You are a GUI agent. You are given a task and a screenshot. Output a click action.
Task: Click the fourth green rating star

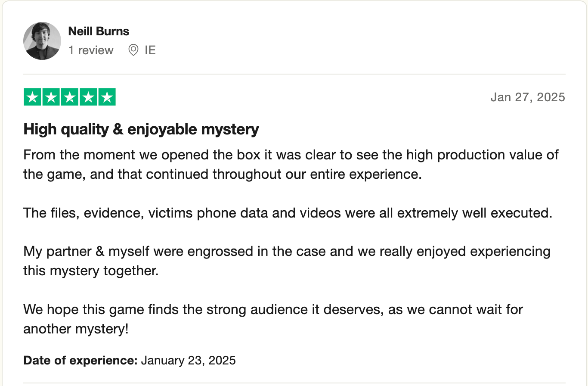[x=88, y=97]
